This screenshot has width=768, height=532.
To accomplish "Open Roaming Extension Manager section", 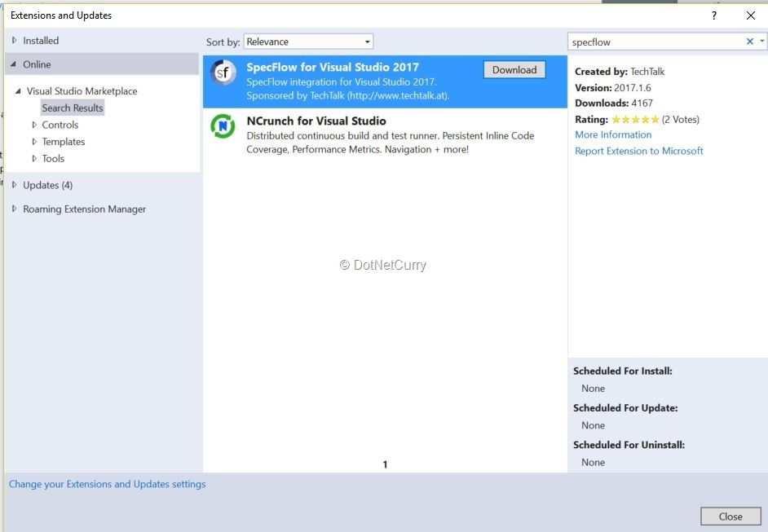I will pos(84,209).
